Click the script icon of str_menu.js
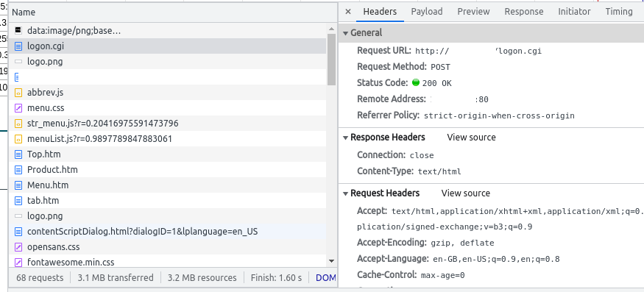The image size is (644, 292). point(18,124)
